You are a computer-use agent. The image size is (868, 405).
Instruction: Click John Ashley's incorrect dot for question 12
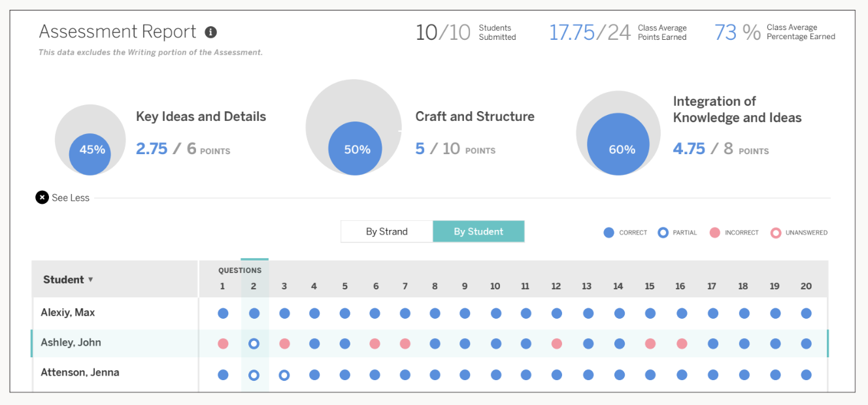click(556, 344)
